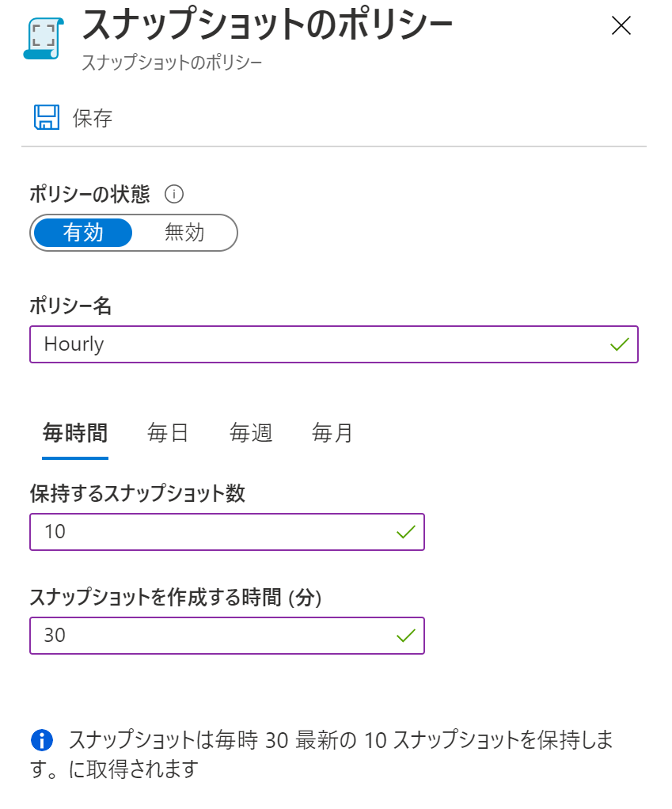Viewport: 672px width, 809px height.
Task: Click the snapshot policy scroll icon
Action: coord(44,39)
